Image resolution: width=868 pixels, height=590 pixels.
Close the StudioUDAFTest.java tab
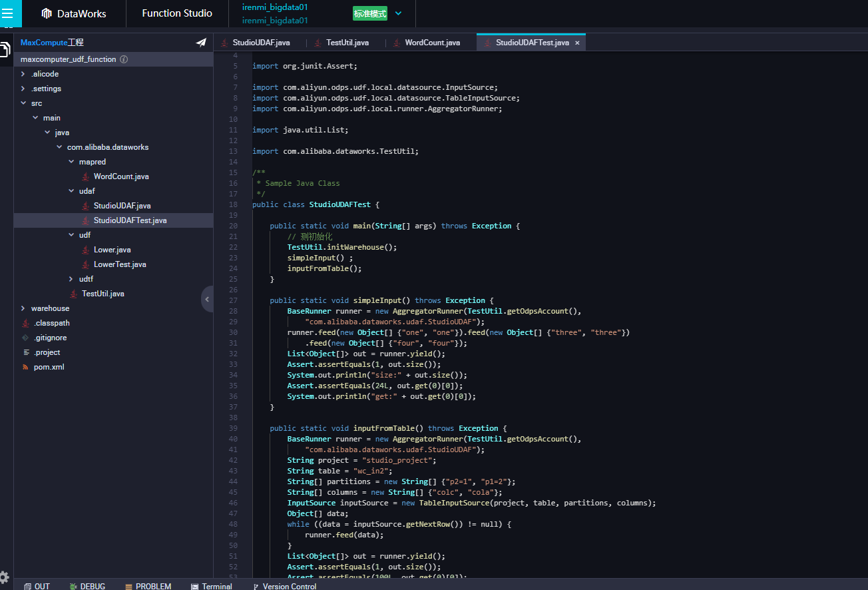[577, 43]
